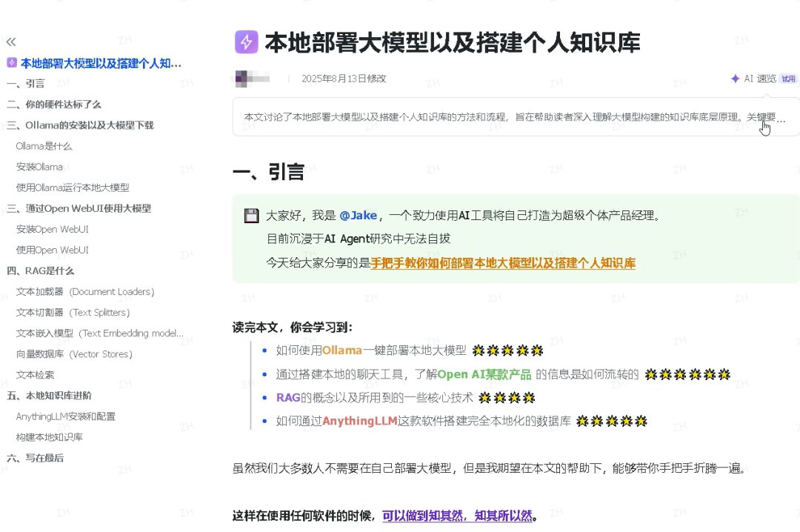Click the purple RAG keyword in the bullet list
The height and width of the screenshot is (532, 800).
(x=288, y=398)
